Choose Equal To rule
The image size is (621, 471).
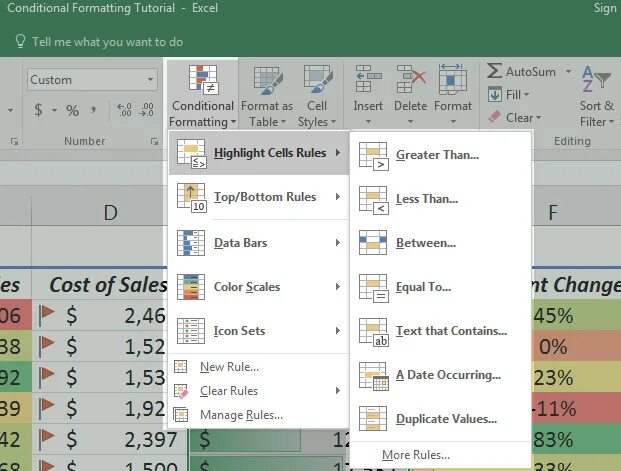pyautogui.click(x=440, y=287)
